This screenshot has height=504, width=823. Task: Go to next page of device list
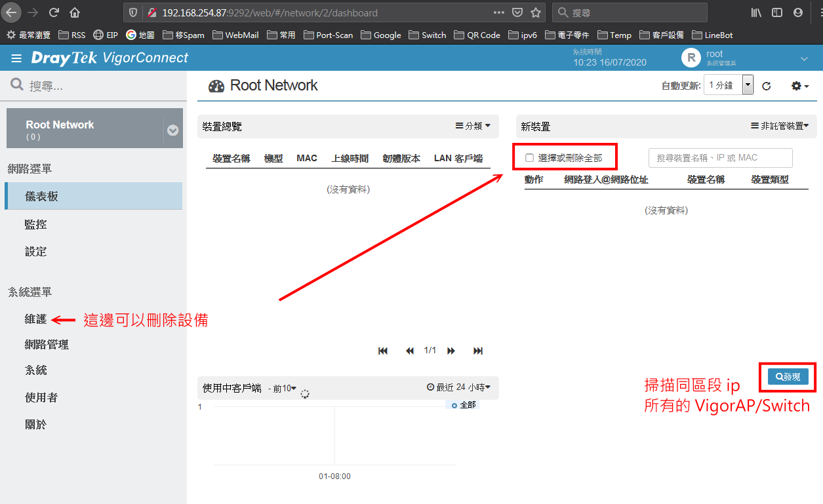click(x=451, y=351)
